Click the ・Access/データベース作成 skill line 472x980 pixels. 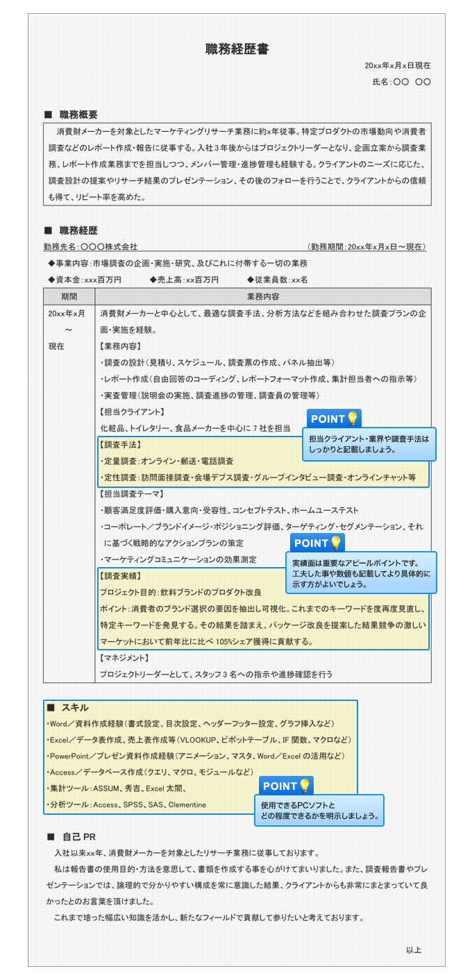tap(150, 772)
